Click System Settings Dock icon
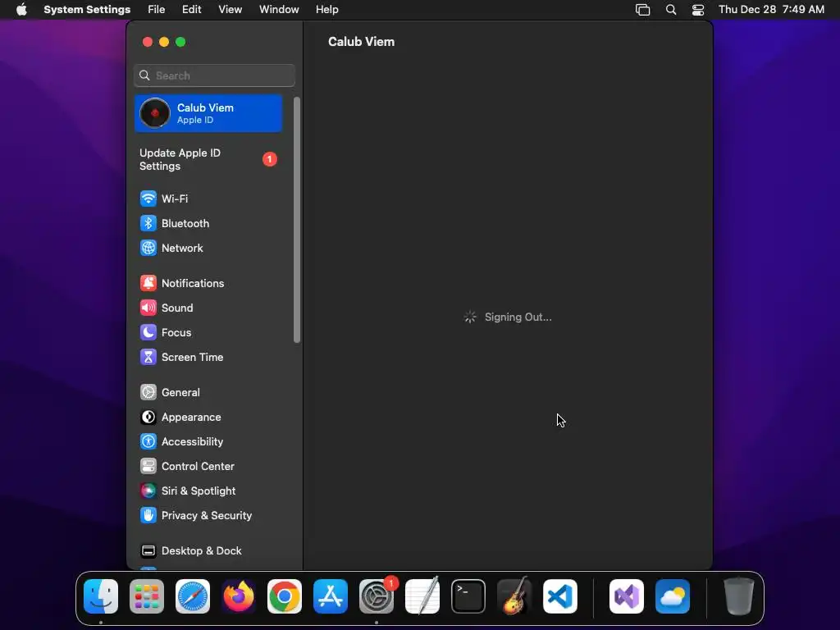Screen dimensions: 840x630 (x=377, y=596)
